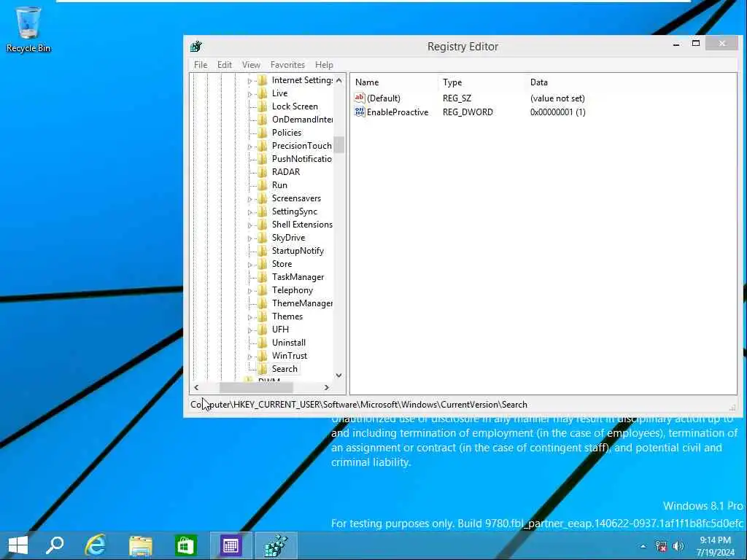The height and width of the screenshot is (560, 747).
Task: Expand the Shell Extensions key
Action: (249, 225)
